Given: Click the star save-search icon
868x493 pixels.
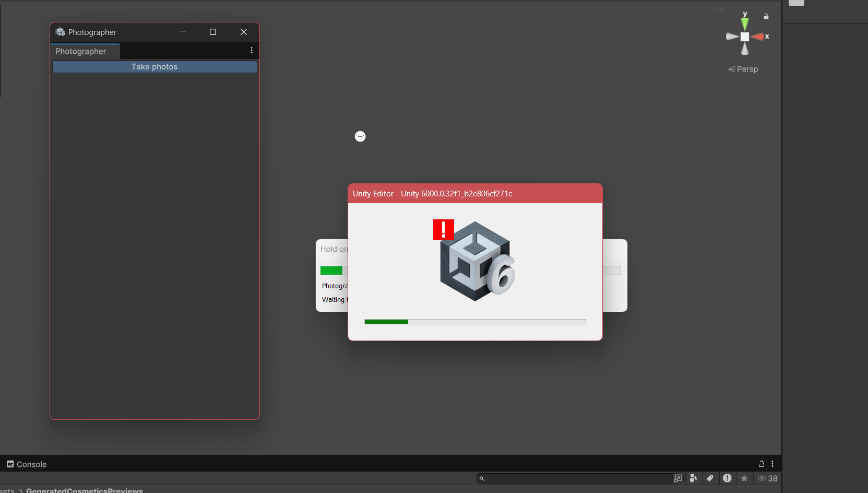Looking at the screenshot, I should [744, 478].
